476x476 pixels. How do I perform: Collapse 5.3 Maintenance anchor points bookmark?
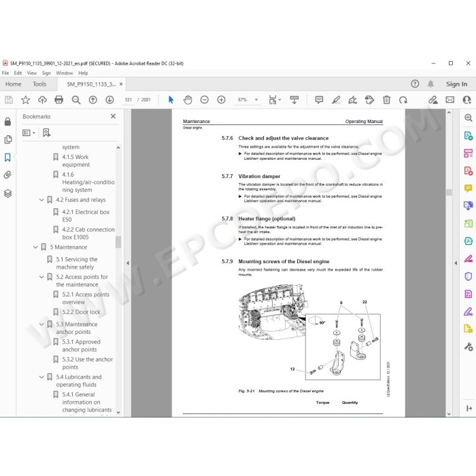click(41, 324)
